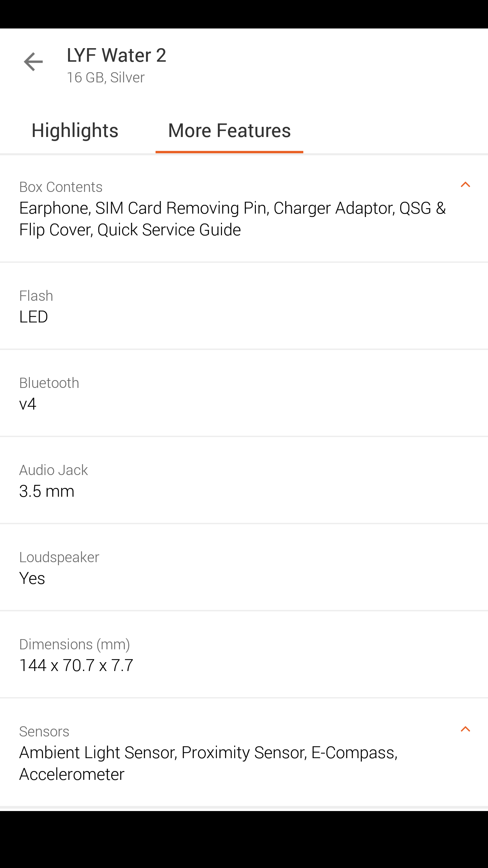Select the Box Contents label
Image resolution: width=488 pixels, height=868 pixels.
61,187
